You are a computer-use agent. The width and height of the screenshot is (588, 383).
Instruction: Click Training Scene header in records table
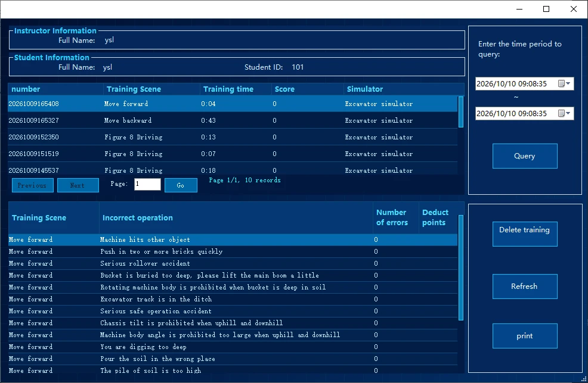pos(151,89)
